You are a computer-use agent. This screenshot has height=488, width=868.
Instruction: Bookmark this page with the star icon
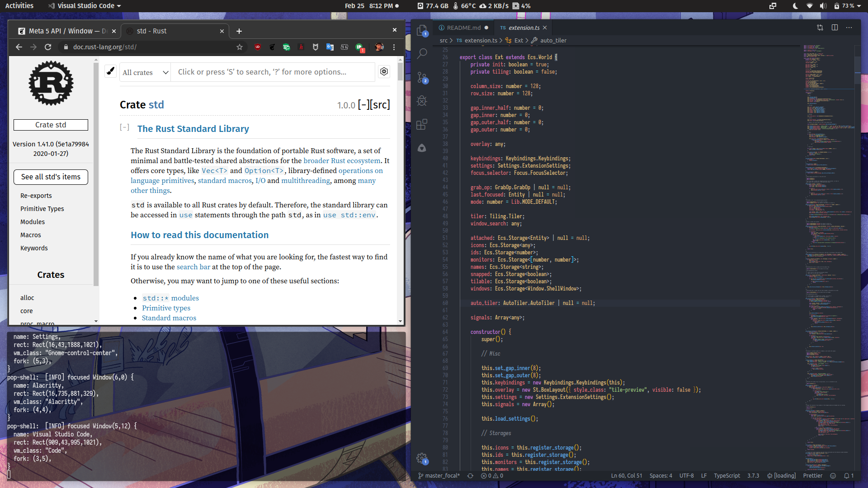(x=240, y=47)
